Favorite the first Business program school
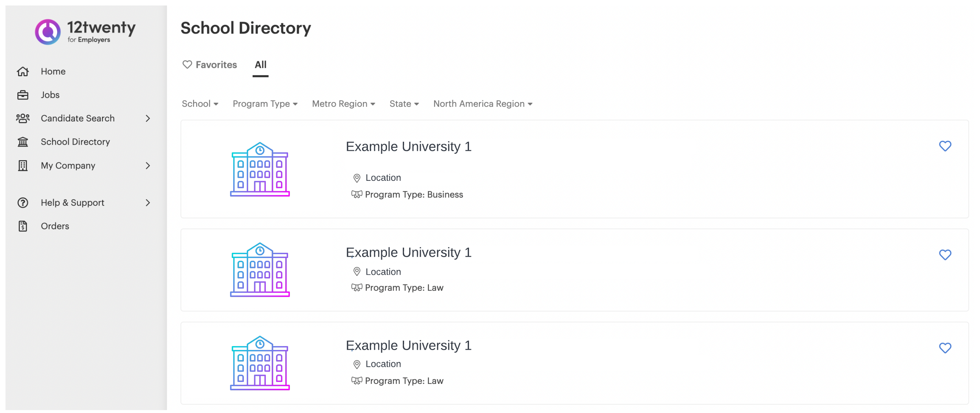The height and width of the screenshot is (413, 980). coord(944,146)
